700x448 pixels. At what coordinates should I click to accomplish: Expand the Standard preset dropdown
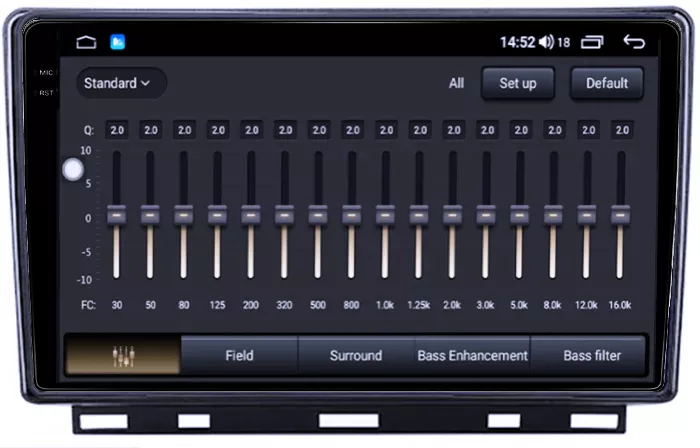pos(121,83)
